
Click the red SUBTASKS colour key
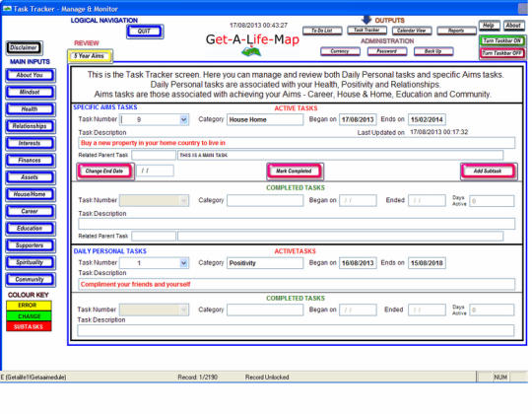tap(29, 327)
